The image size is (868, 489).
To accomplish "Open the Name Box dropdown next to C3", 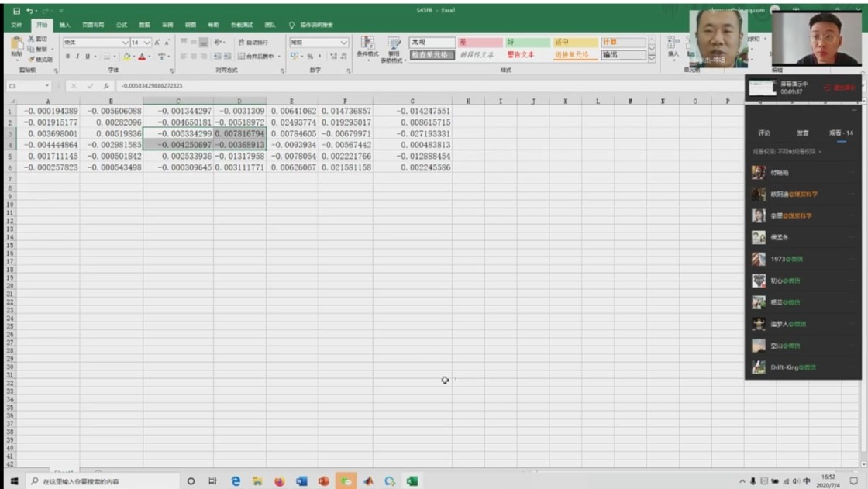I will click(x=47, y=86).
